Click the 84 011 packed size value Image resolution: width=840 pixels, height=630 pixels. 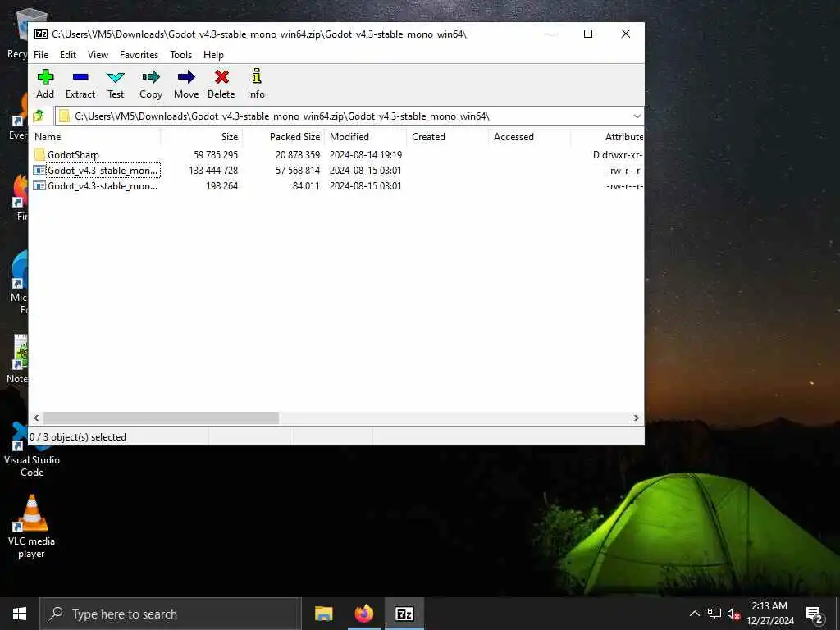tap(306, 186)
